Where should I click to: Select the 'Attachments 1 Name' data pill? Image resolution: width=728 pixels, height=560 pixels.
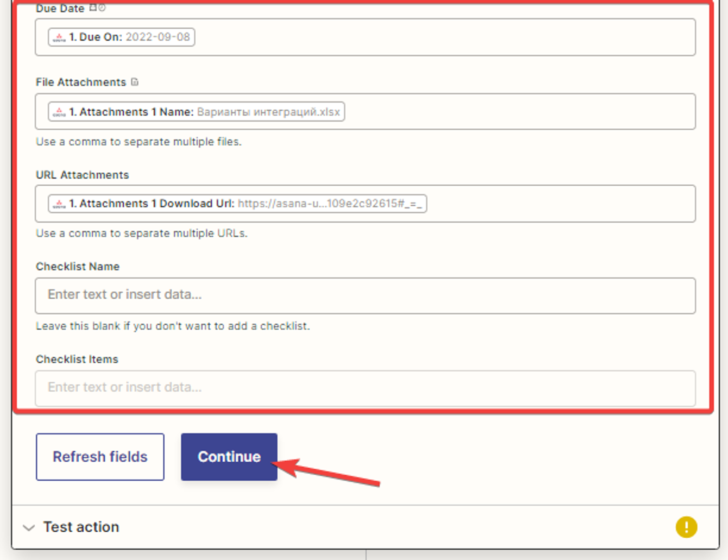click(196, 112)
